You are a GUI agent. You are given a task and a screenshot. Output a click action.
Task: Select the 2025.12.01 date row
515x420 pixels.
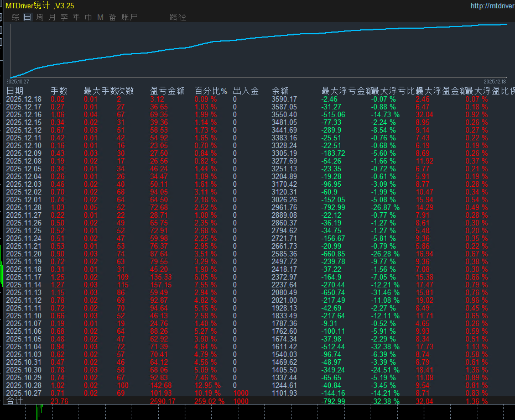click(24, 200)
